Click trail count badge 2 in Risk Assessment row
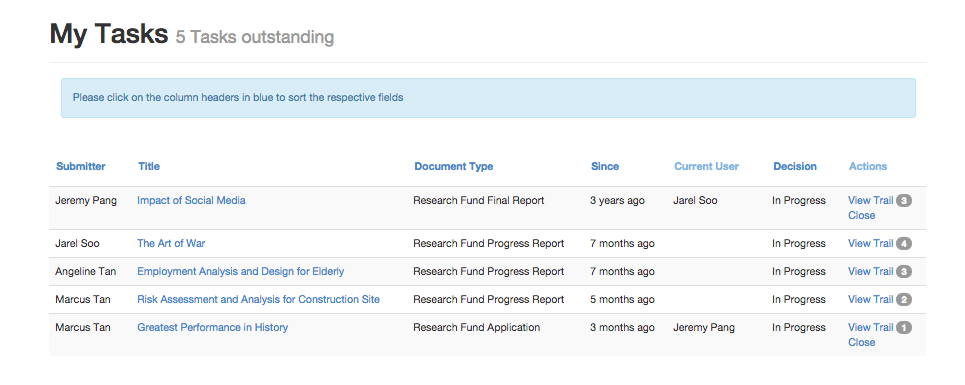965x385 pixels. [x=903, y=300]
